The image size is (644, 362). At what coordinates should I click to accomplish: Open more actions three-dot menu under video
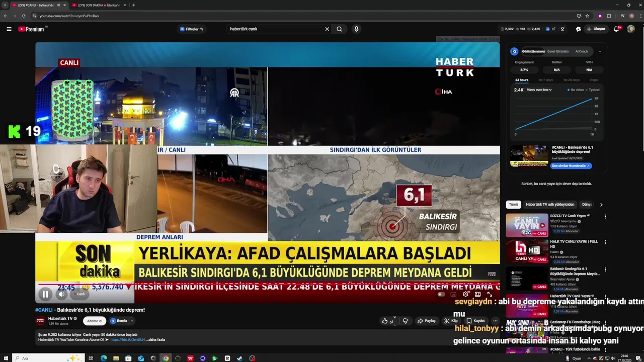[x=495, y=321]
